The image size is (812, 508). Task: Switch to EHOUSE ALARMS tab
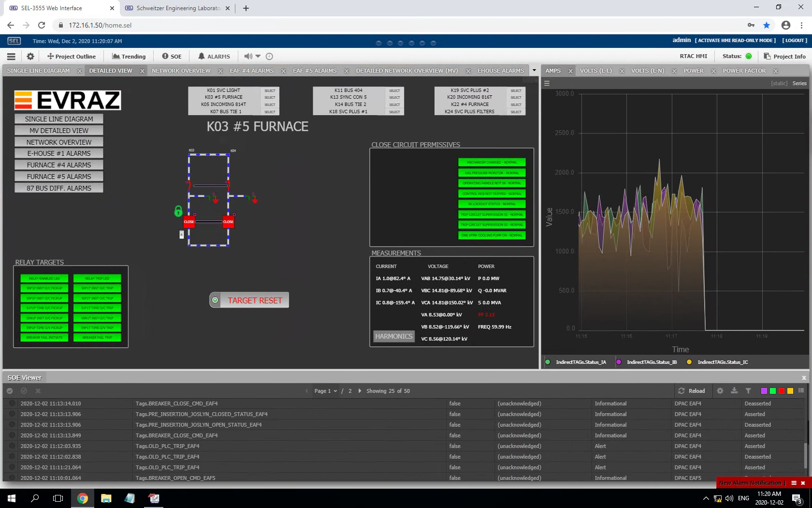click(x=501, y=71)
